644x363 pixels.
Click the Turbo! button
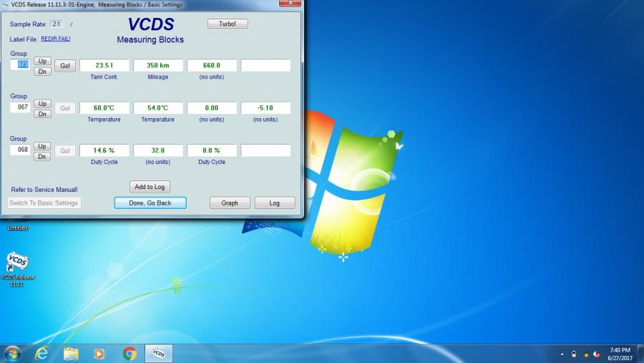pyautogui.click(x=228, y=24)
